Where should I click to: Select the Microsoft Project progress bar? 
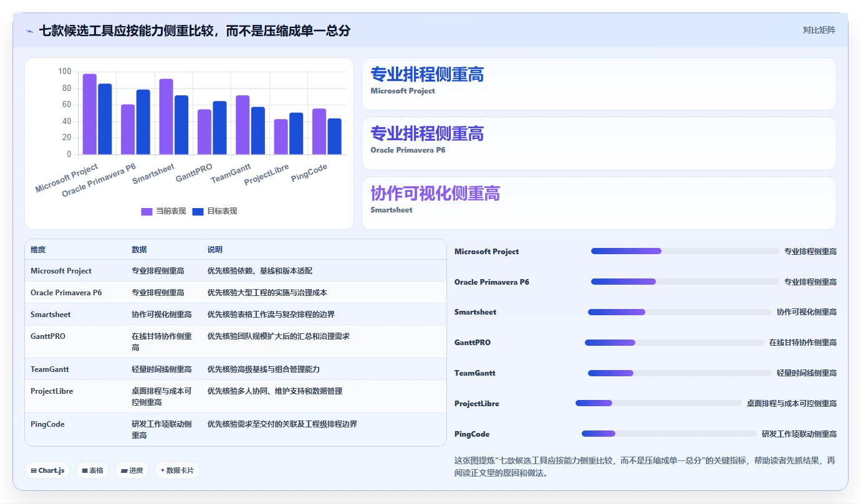[x=685, y=251]
